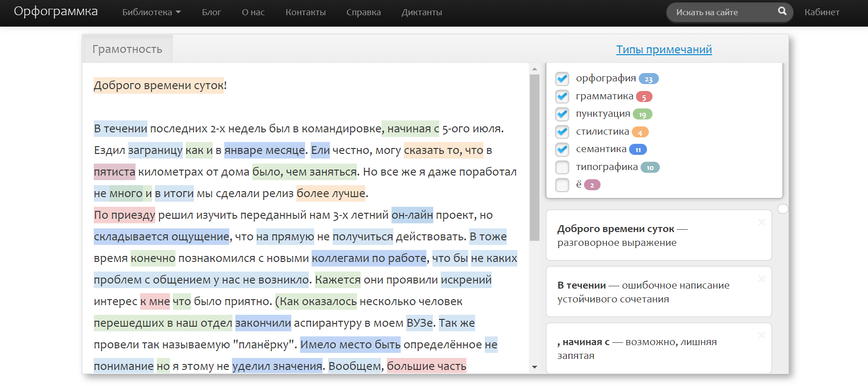
Task: Open the Типы примечаний link
Action: [664, 50]
